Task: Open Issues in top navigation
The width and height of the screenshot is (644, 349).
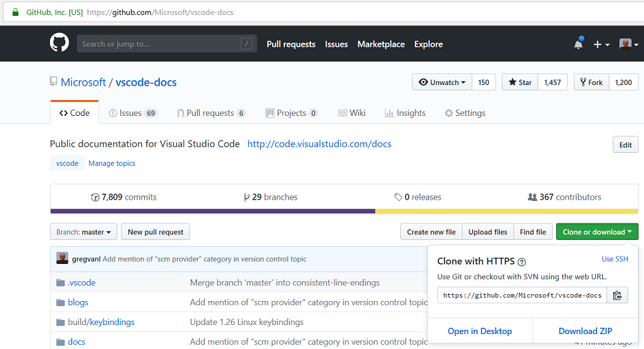Action: (336, 44)
